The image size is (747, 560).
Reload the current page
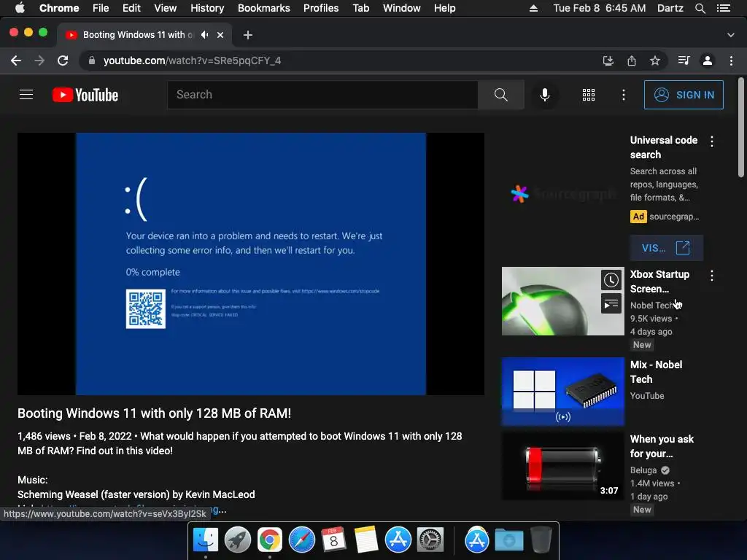[63, 61]
